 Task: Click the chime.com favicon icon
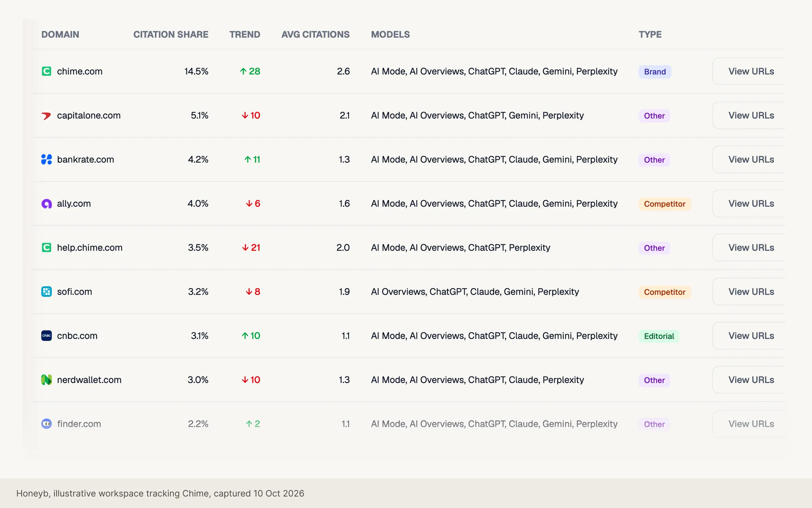(46, 71)
